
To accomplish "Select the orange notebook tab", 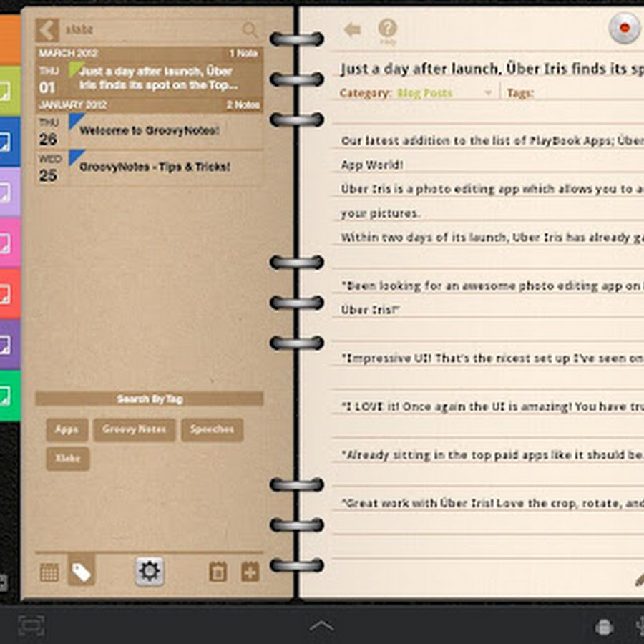I will pyautogui.click(x=10, y=40).
